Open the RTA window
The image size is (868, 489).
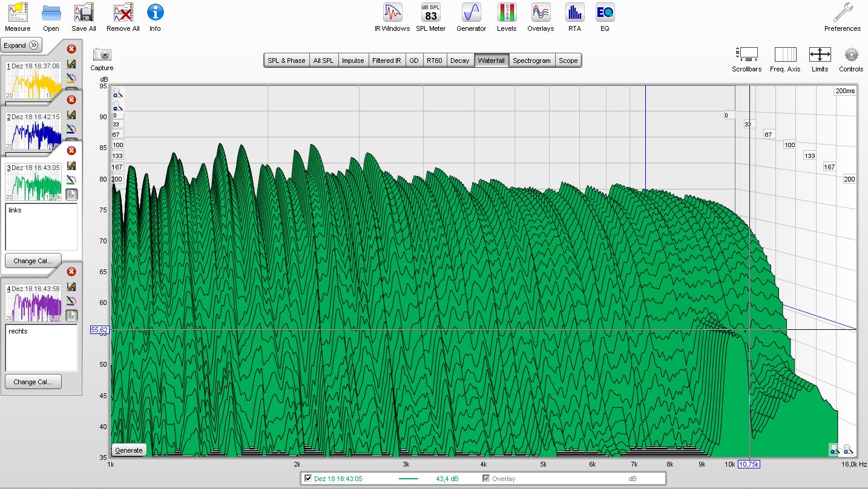pyautogui.click(x=574, y=17)
